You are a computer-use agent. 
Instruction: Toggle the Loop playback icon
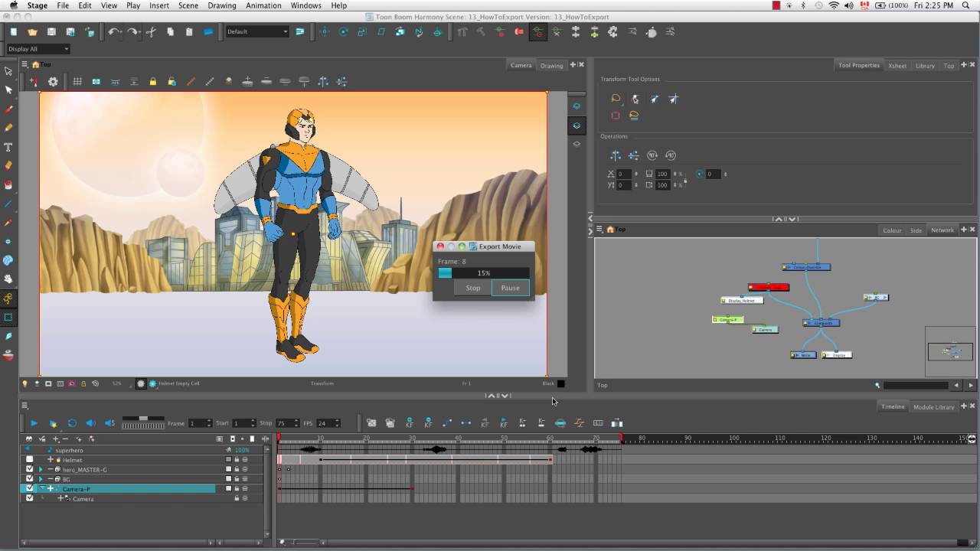click(x=72, y=423)
